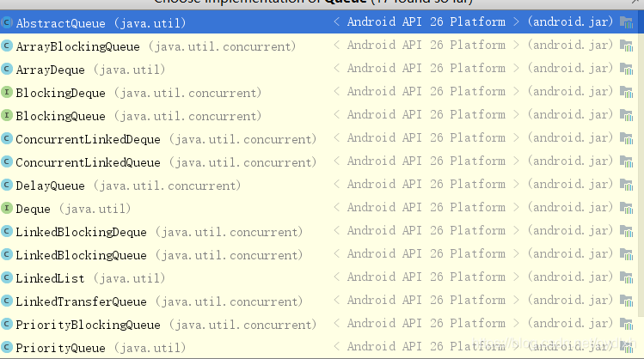Click class icon beside LinkedTransferQueue
This screenshot has height=359, width=644.
[x=7, y=301]
